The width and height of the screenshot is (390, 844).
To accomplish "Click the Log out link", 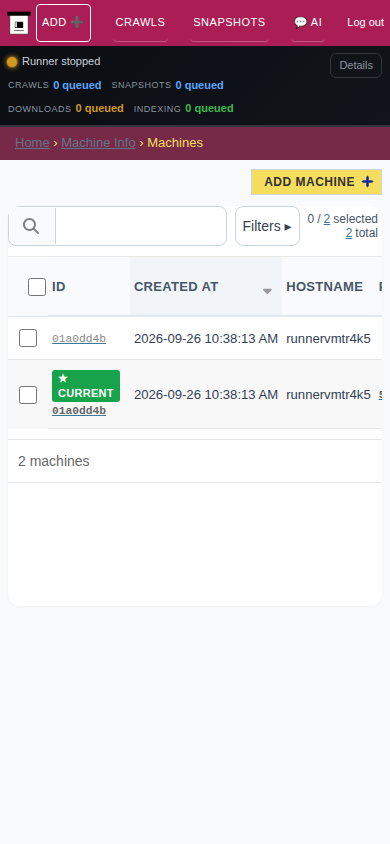I will pos(365,23).
